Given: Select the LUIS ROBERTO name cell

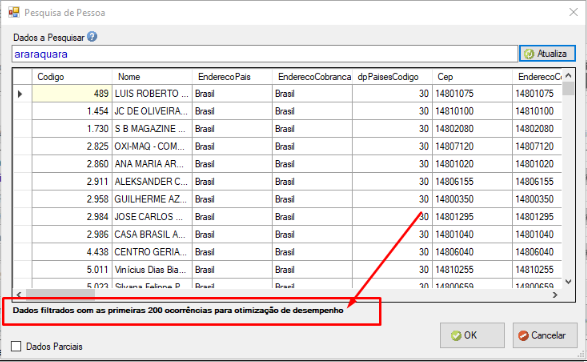Looking at the screenshot, I should tap(152, 94).
